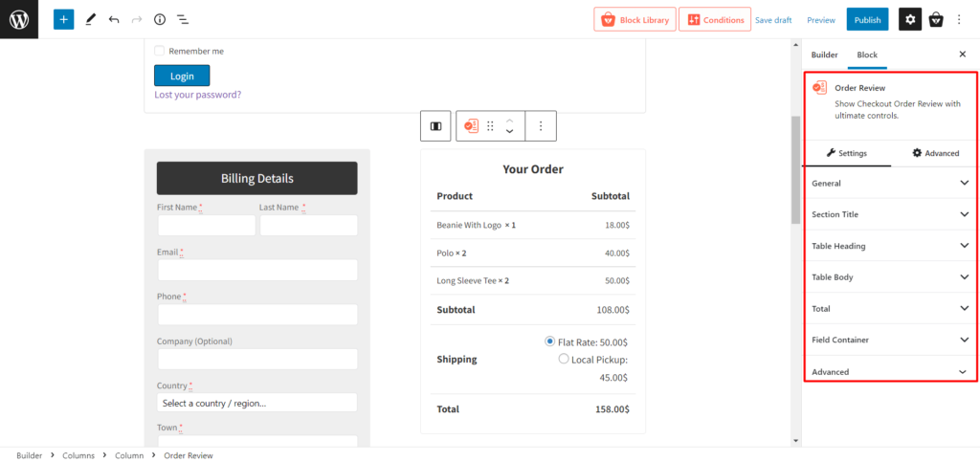Expand the Total panel
This screenshot has height=462, width=980.
tap(891, 308)
